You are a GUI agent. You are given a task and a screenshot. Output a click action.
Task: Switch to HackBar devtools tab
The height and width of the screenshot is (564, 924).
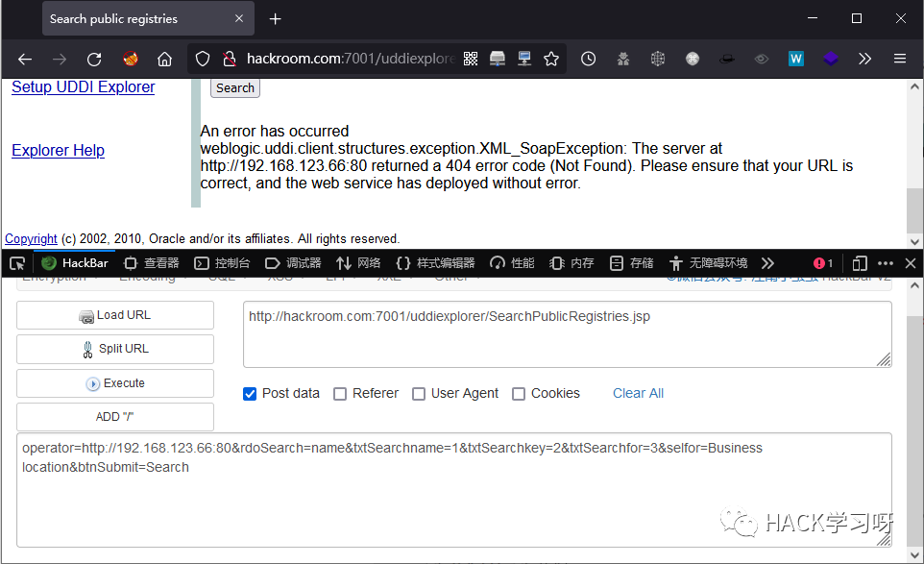(75, 263)
